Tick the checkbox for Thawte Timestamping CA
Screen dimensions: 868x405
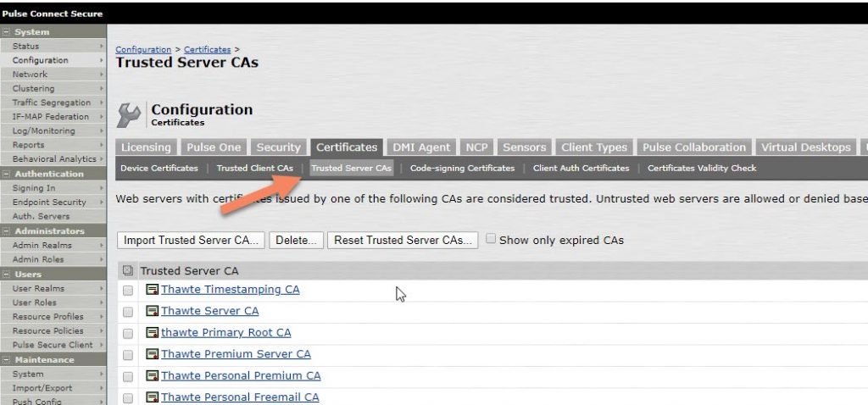pyautogui.click(x=128, y=291)
